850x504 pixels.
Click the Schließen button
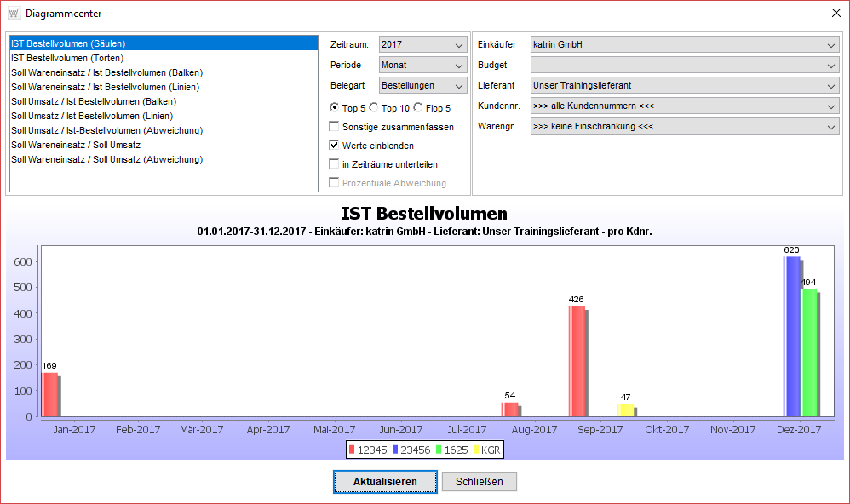point(479,482)
